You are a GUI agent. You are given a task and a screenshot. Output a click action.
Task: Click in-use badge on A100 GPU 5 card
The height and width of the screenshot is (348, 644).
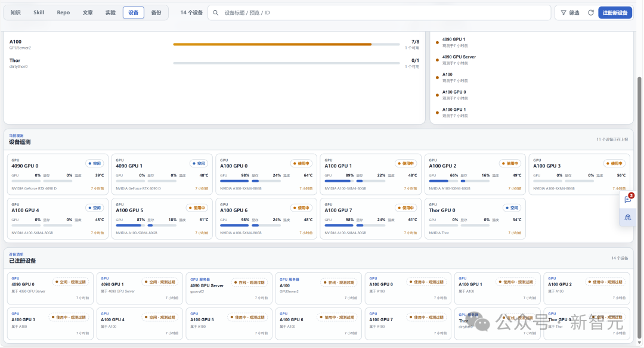pos(197,208)
